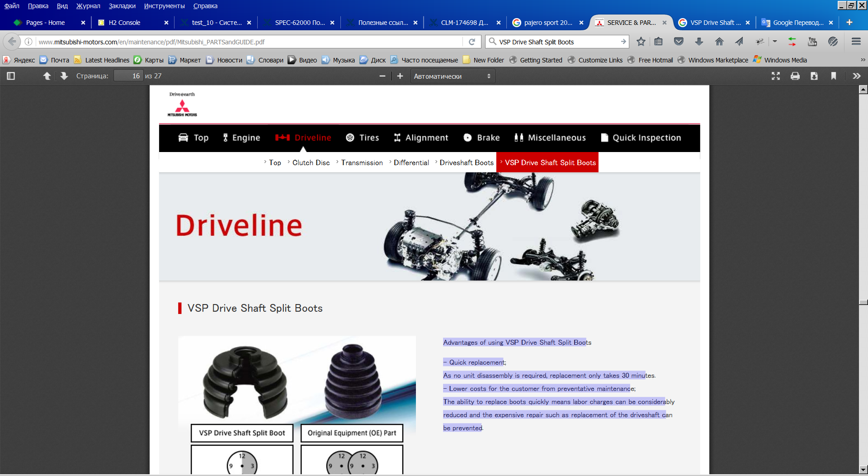
Task: Open Firefox hamburger menu
Action: tap(856, 42)
